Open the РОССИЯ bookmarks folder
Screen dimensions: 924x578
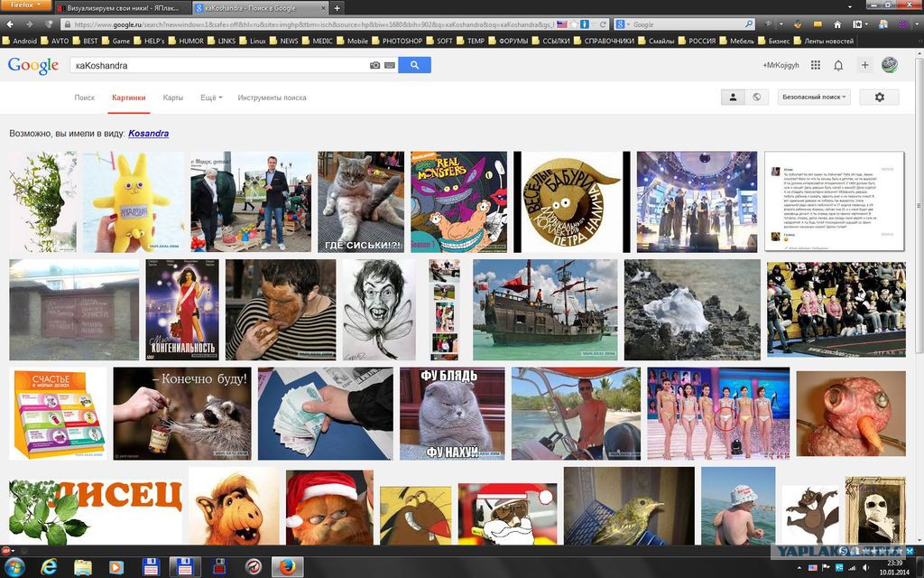(697, 41)
